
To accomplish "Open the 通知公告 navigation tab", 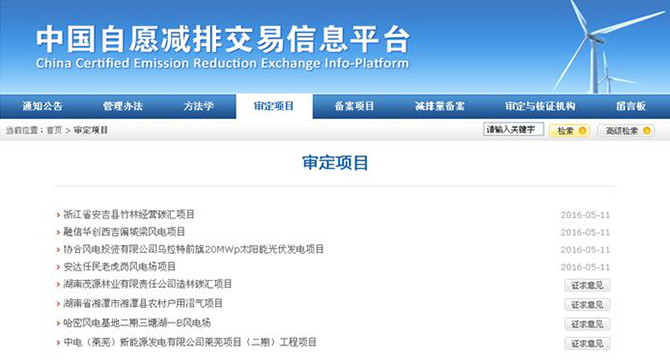I will point(42,106).
